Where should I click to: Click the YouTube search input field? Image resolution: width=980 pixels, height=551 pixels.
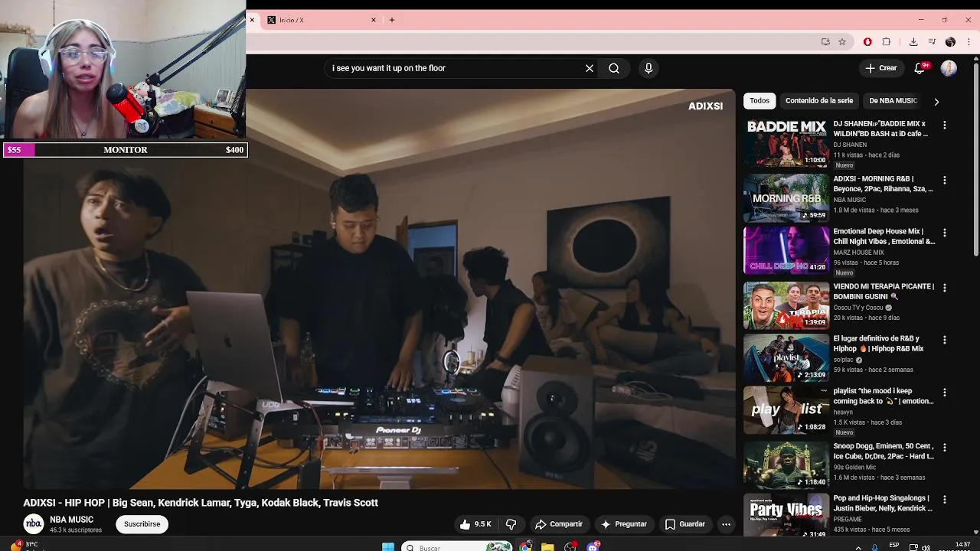(456, 68)
